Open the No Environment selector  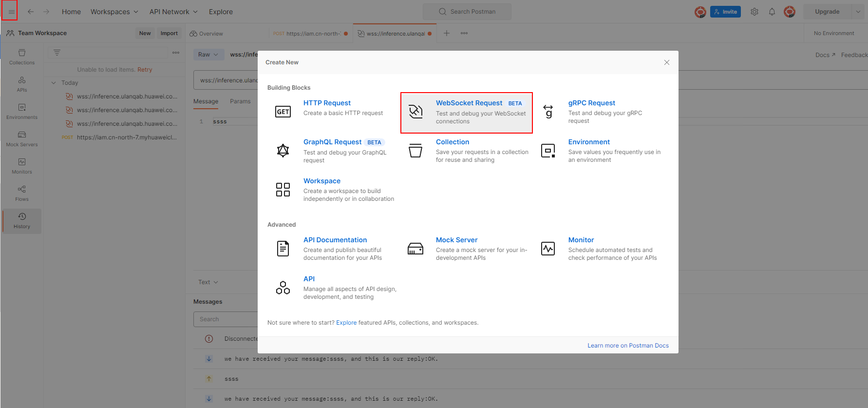coord(834,33)
